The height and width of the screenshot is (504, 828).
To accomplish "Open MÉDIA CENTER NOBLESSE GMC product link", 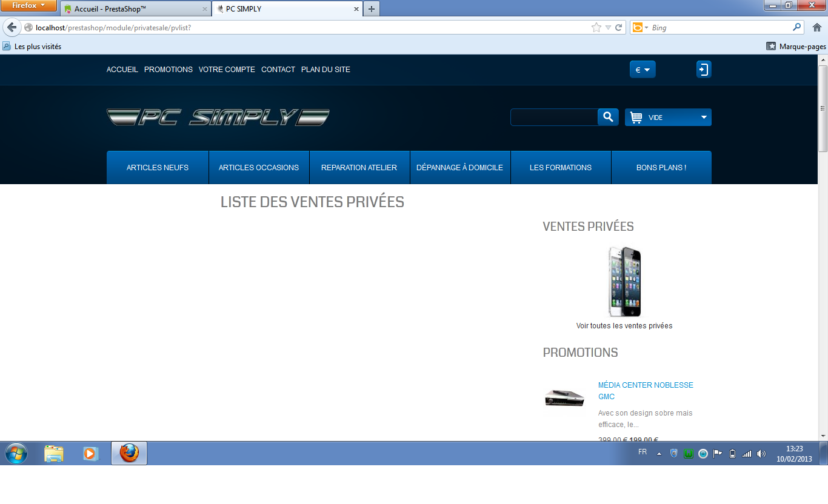I will coord(646,391).
